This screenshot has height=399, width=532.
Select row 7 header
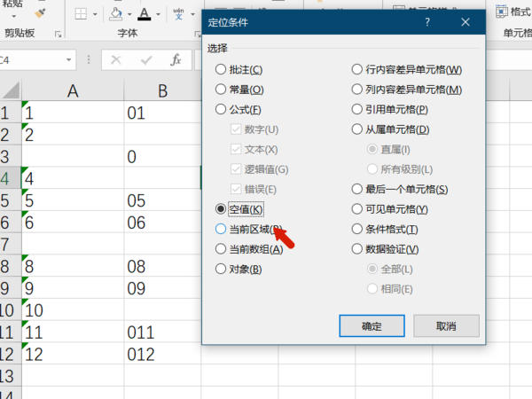click(10, 244)
